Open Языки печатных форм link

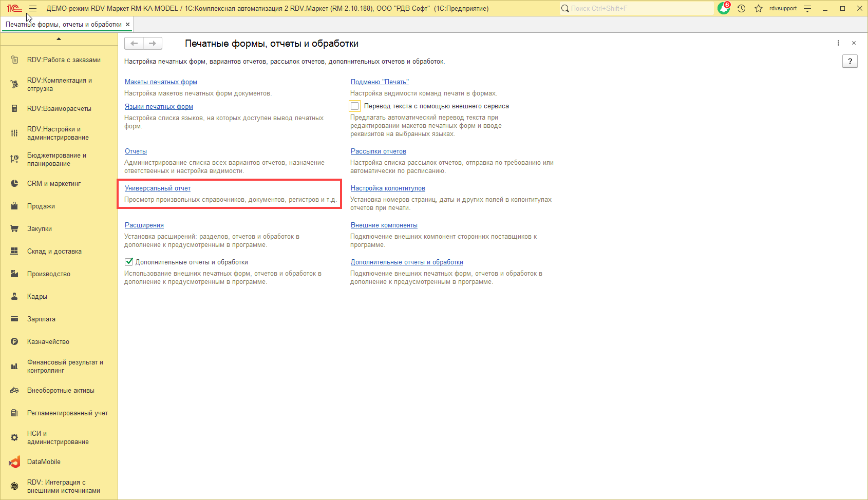[159, 107]
